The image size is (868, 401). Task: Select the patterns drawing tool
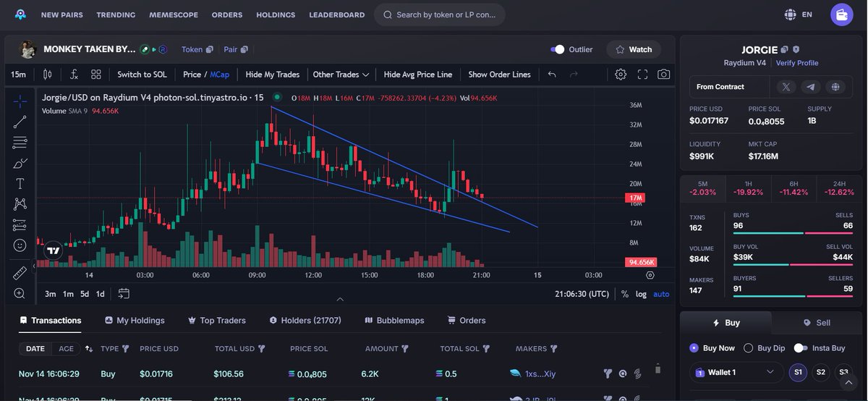click(x=20, y=204)
